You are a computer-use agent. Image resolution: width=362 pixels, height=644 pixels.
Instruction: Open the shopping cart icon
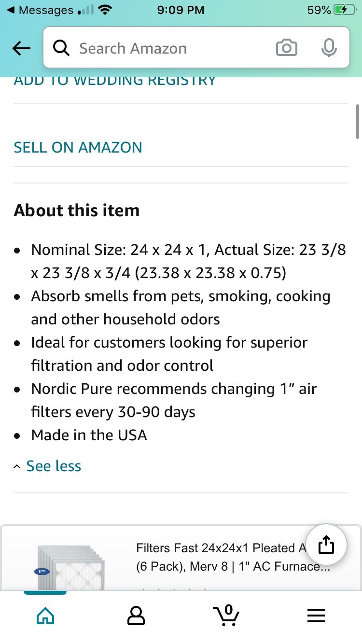click(x=226, y=615)
